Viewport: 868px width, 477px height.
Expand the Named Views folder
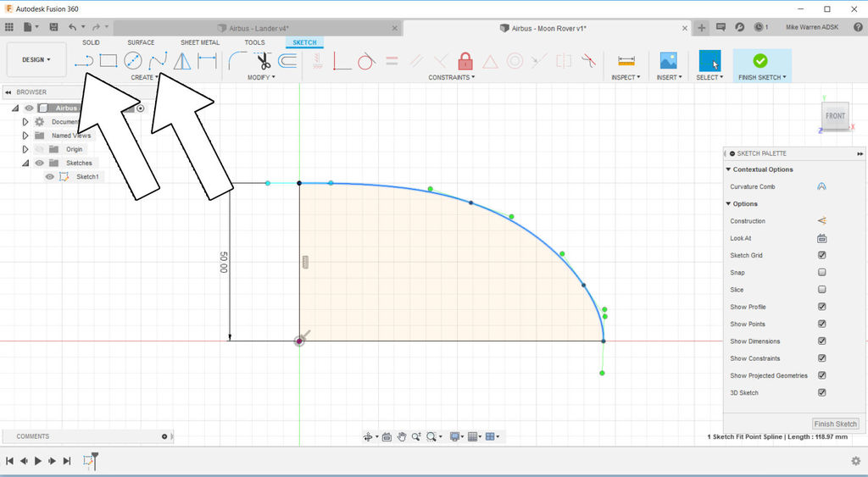pyautogui.click(x=25, y=136)
